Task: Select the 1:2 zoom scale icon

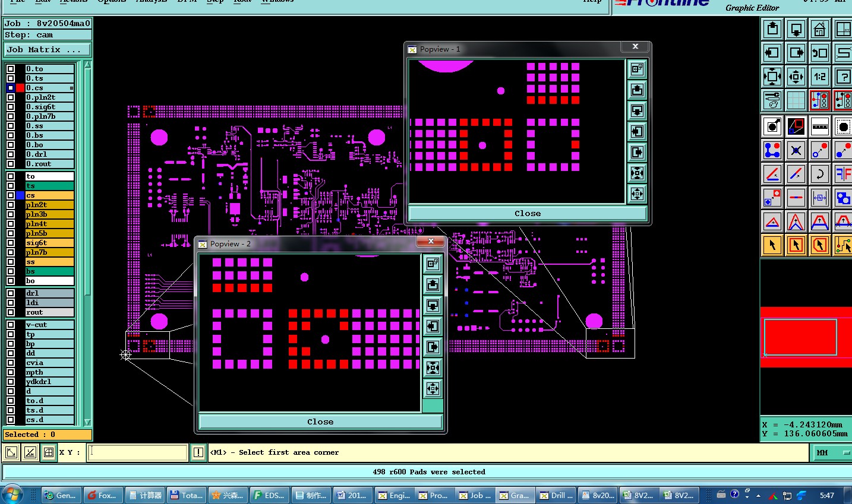Action: click(x=819, y=76)
